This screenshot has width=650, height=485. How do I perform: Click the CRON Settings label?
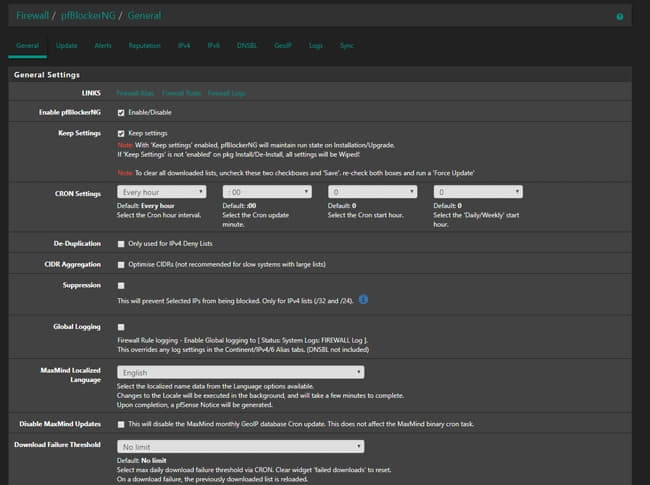pyautogui.click(x=78, y=194)
